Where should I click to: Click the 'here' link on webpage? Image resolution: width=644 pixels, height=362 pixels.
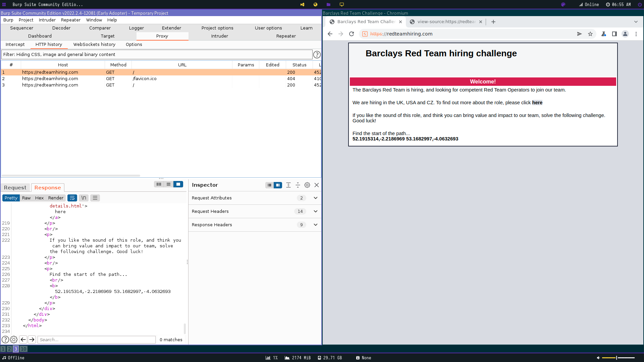pos(537,103)
